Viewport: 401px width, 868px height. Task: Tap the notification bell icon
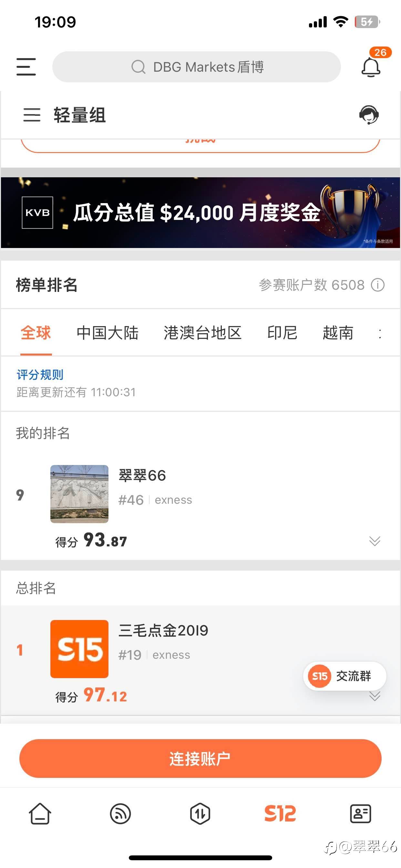point(371,67)
